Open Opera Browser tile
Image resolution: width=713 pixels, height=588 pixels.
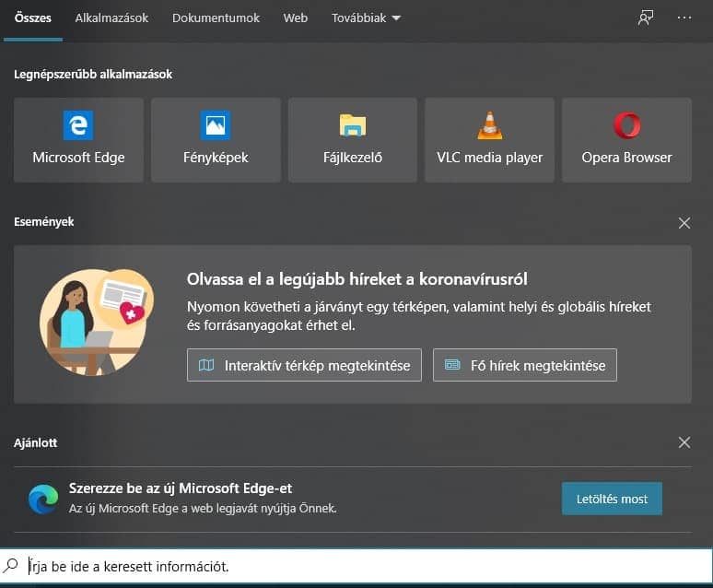click(626, 140)
